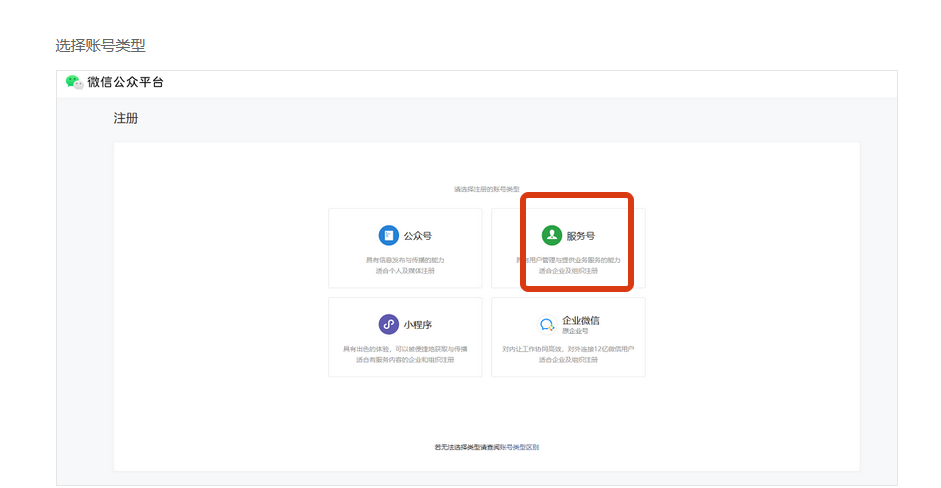Select the 企业微信 account type title
The image size is (941, 488).
point(580,321)
